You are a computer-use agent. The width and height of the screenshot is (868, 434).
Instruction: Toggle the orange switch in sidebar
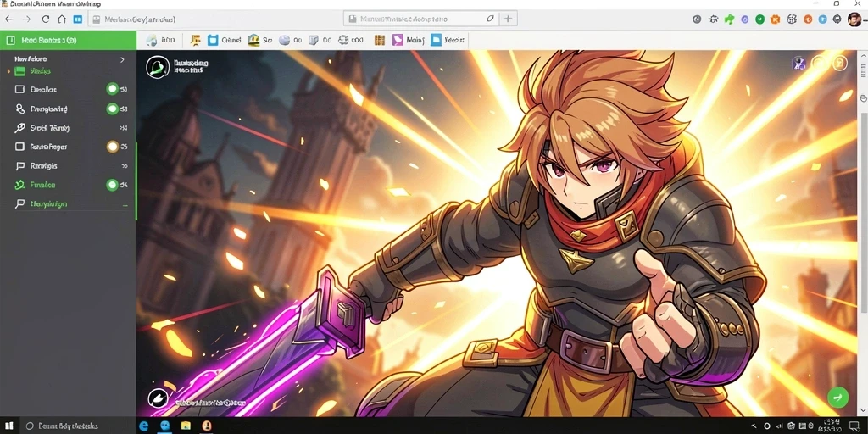[113, 147]
